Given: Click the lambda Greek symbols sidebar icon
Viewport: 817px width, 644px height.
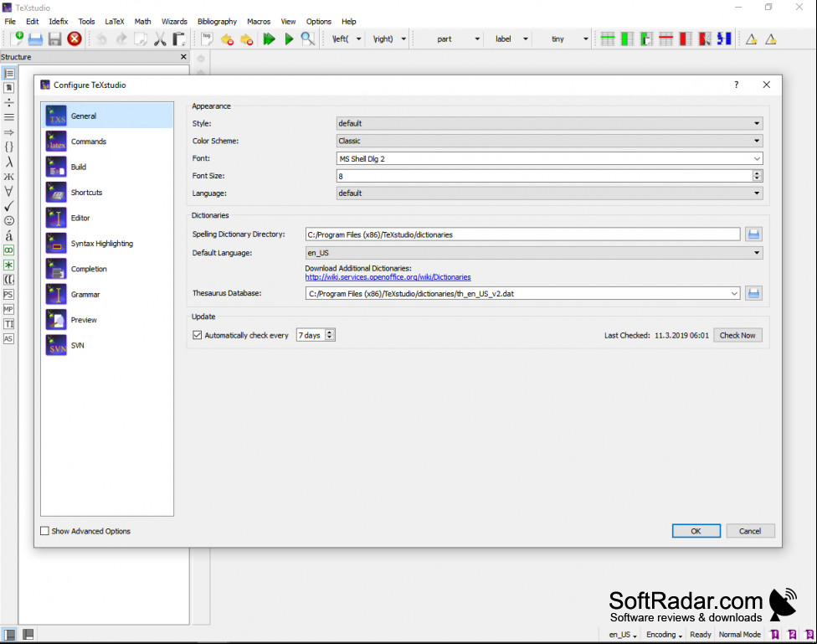Looking at the screenshot, I should tap(9, 162).
